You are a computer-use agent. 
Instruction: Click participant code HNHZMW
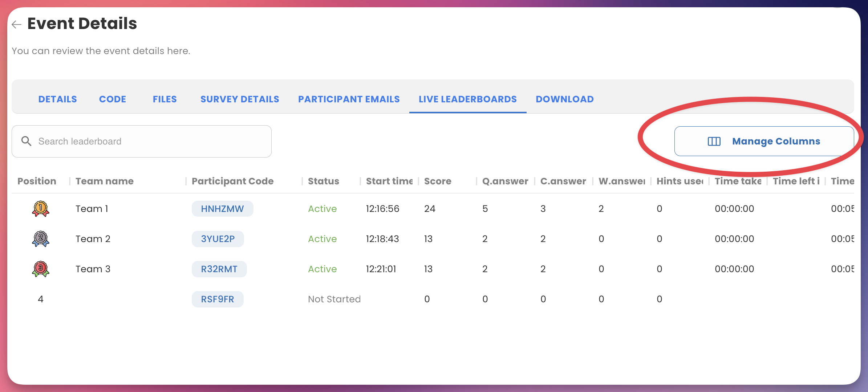pos(222,209)
